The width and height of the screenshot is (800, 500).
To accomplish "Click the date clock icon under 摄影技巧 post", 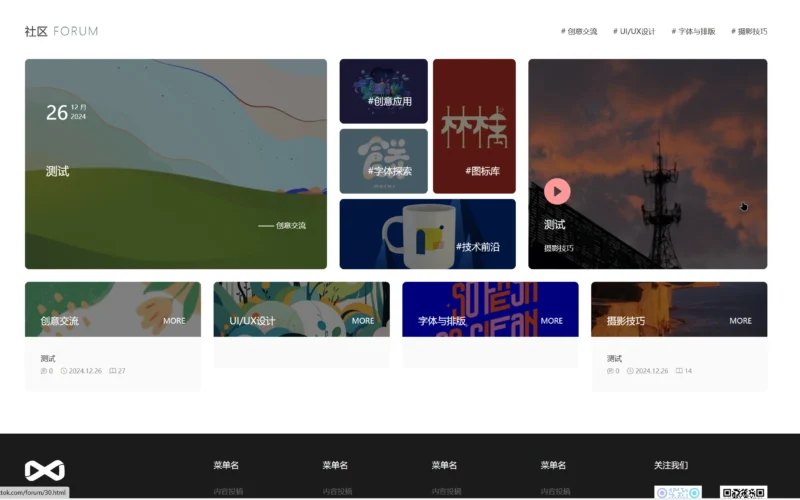I will (630, 371).
